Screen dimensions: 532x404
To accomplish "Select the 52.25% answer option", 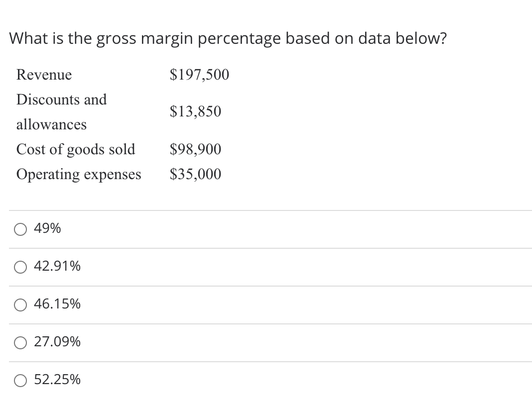I will pos(20,380).
